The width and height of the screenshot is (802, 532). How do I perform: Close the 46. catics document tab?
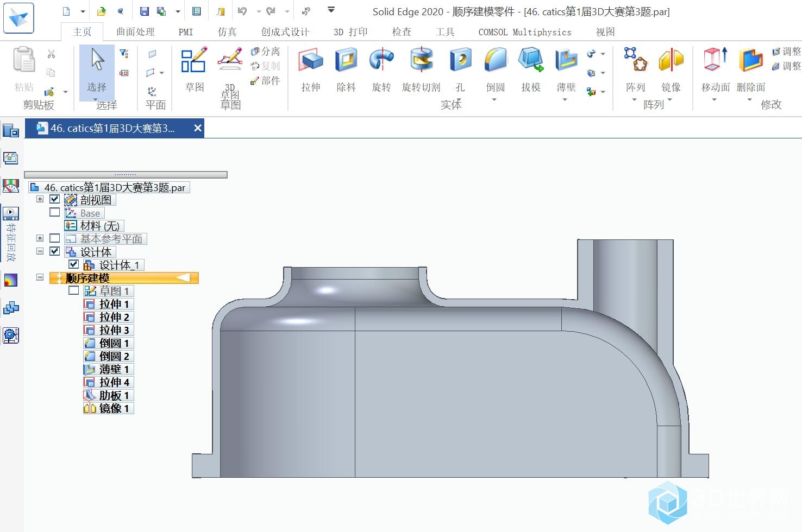198,128
